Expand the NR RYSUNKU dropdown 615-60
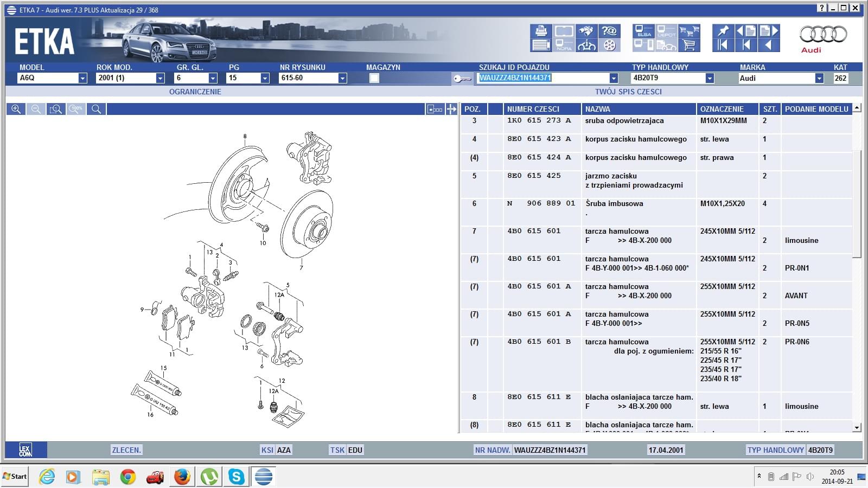Image resolution: width=868 pixels, height=488 pixels. 342,78
